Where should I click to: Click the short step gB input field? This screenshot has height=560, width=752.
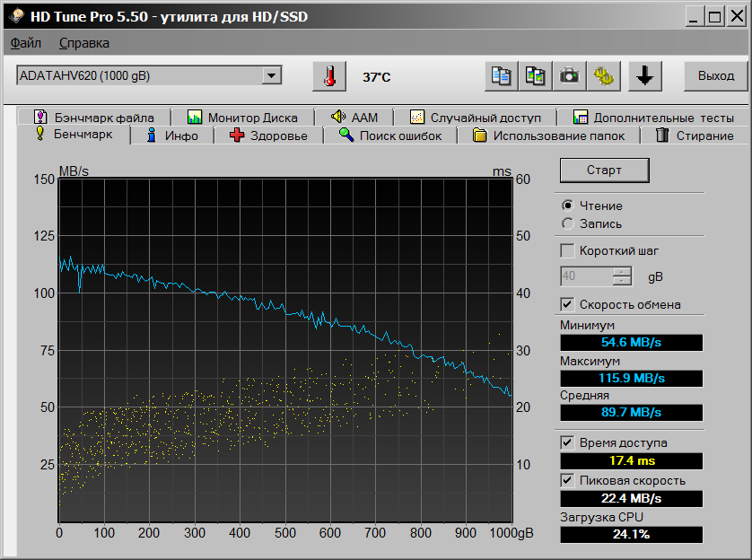(x=586, y=276)
